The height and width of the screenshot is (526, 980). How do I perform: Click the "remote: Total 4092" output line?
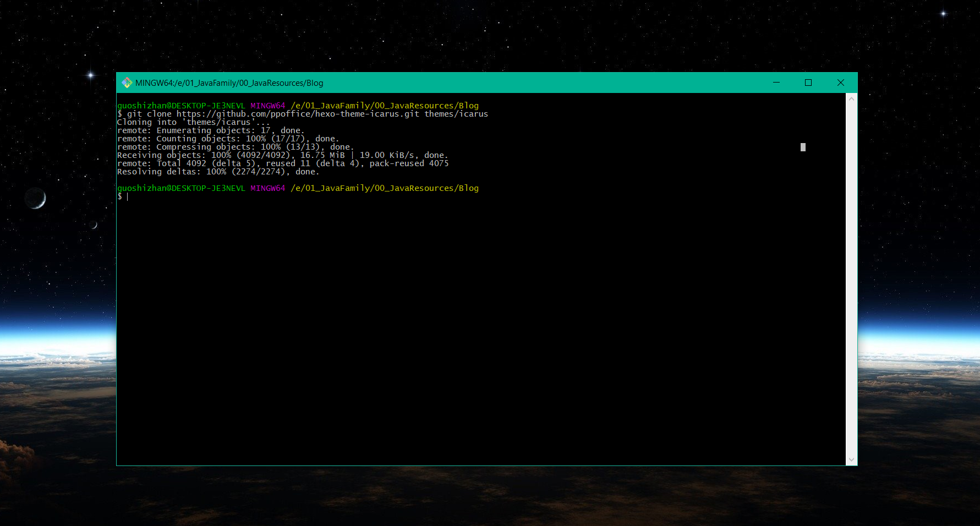tap(282, 163)
